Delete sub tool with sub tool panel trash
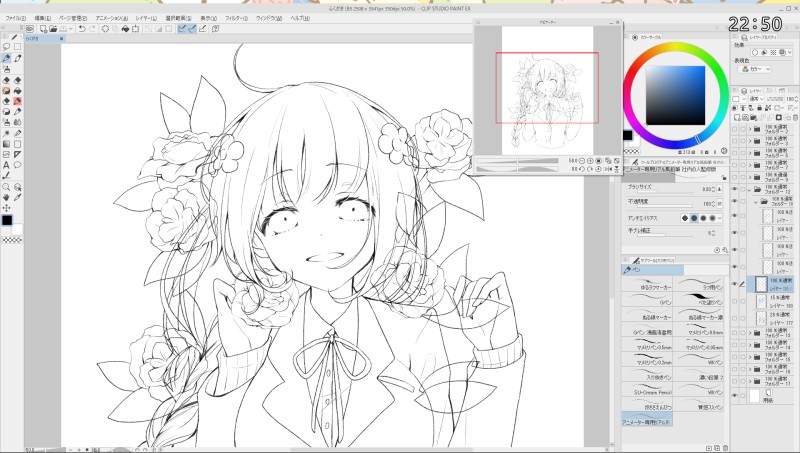 click(725, 448)
